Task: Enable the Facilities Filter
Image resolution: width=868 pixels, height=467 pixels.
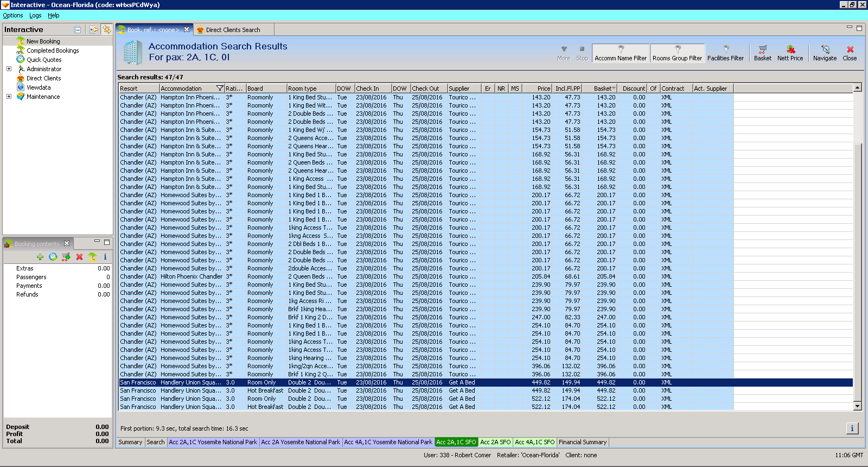Action: [x=725, y=53]
